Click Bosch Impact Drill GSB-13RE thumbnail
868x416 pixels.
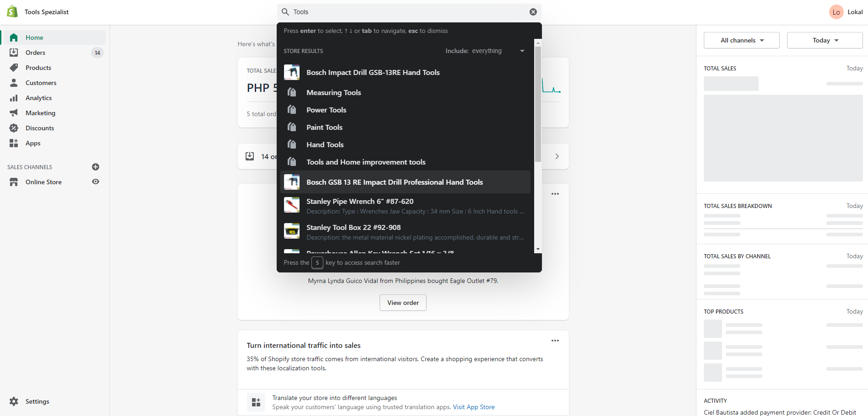tap(292, 72)
